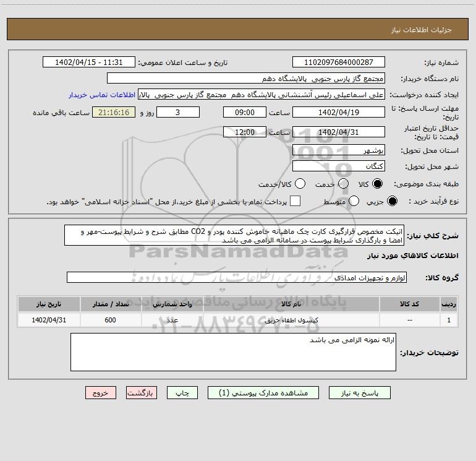Click the ردیف column header

point(449,304)
